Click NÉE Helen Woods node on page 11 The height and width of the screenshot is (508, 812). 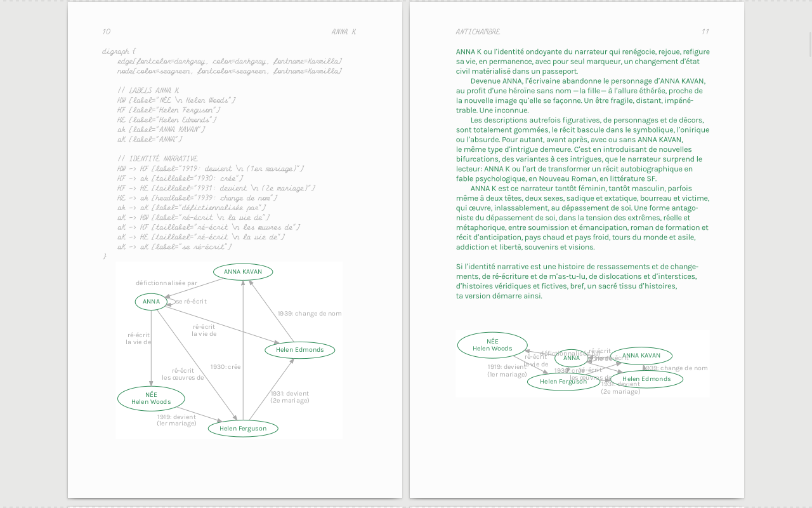point(492,345)
